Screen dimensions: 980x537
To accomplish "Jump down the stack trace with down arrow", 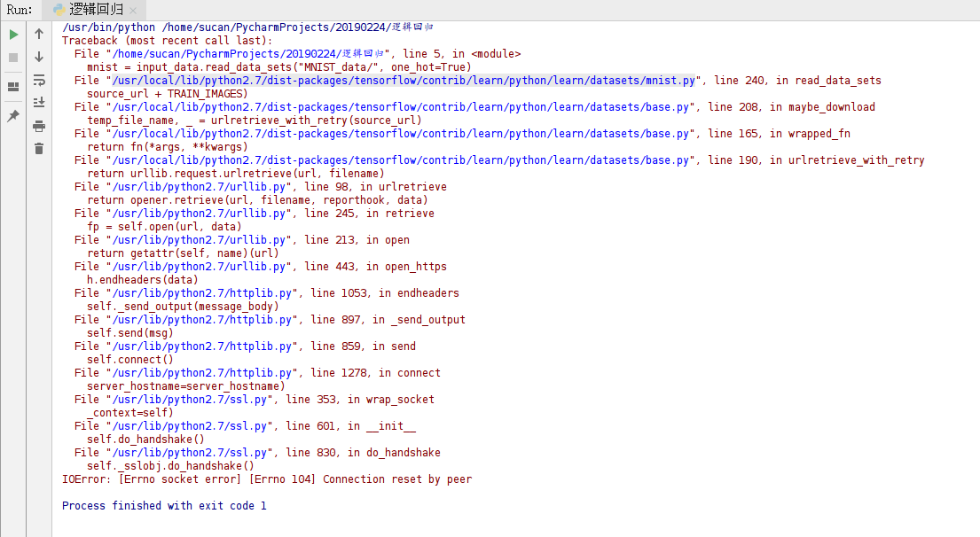I will click(x=39, y=57).
